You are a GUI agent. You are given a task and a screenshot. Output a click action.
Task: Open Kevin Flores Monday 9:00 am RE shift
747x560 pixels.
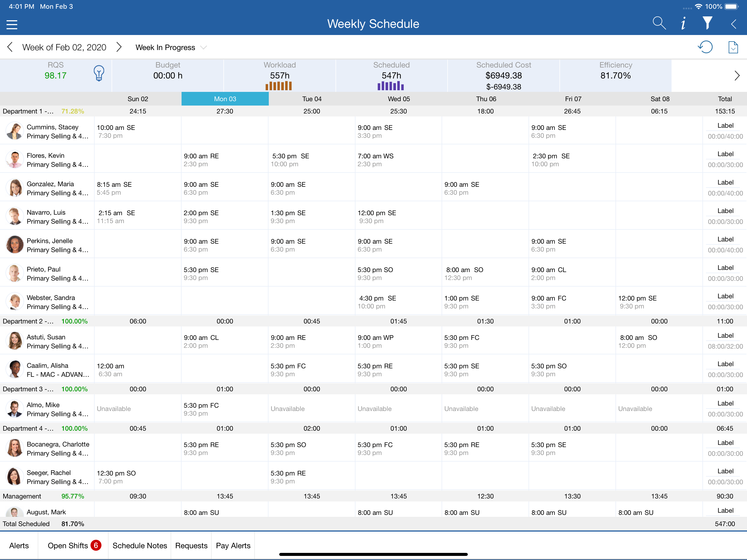pyautogui.click(x=225, y=159)
